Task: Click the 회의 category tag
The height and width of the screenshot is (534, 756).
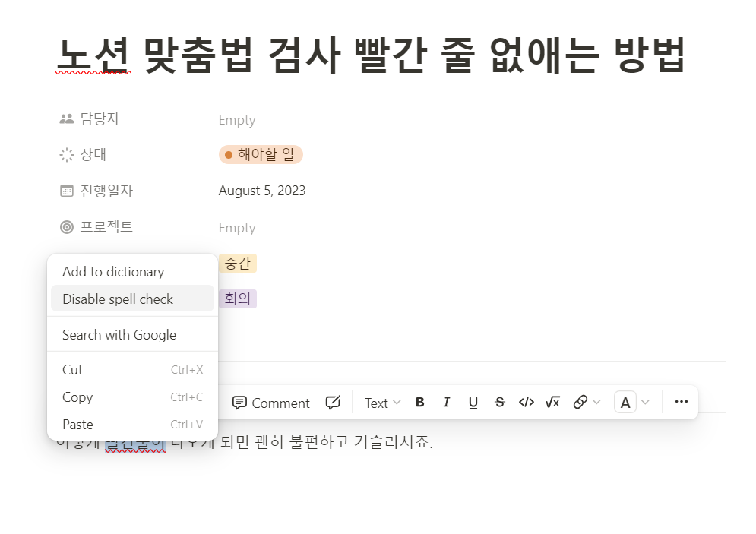Action: tap(238, 299)
